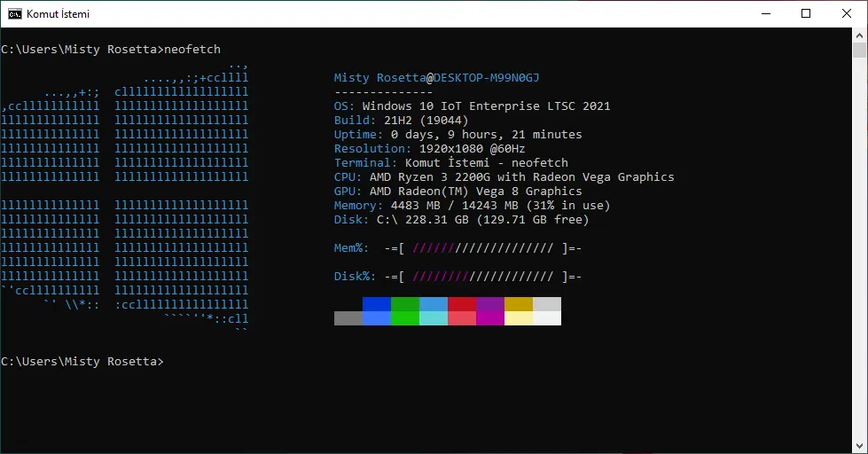Viewport: 868px width, 454px height.
Task: Click the bright blue swatch in lower color row
Action: [x=377, y=318]
